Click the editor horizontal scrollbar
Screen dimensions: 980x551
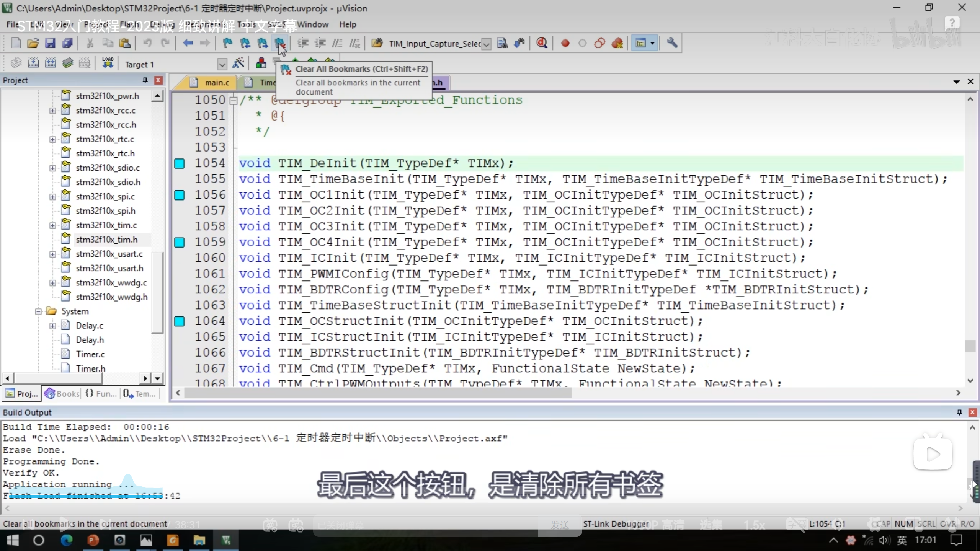pos(377,393)
